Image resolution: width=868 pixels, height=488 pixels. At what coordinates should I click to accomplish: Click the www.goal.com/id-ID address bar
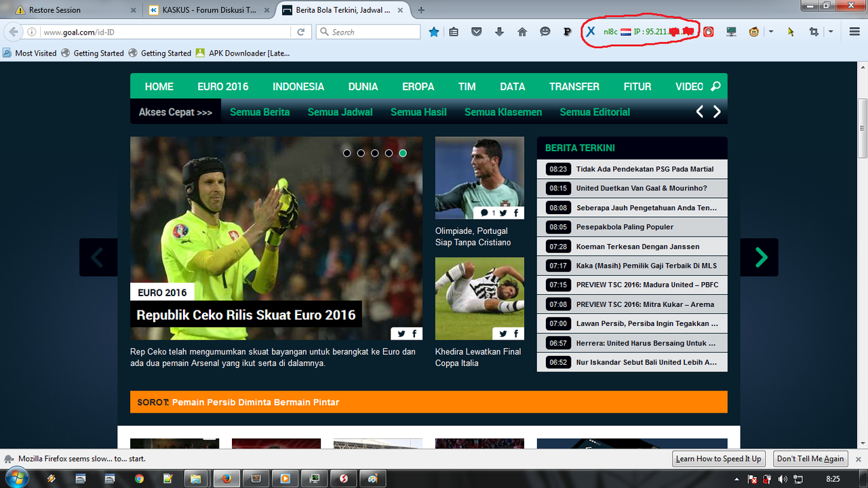[x=166, y=32]
